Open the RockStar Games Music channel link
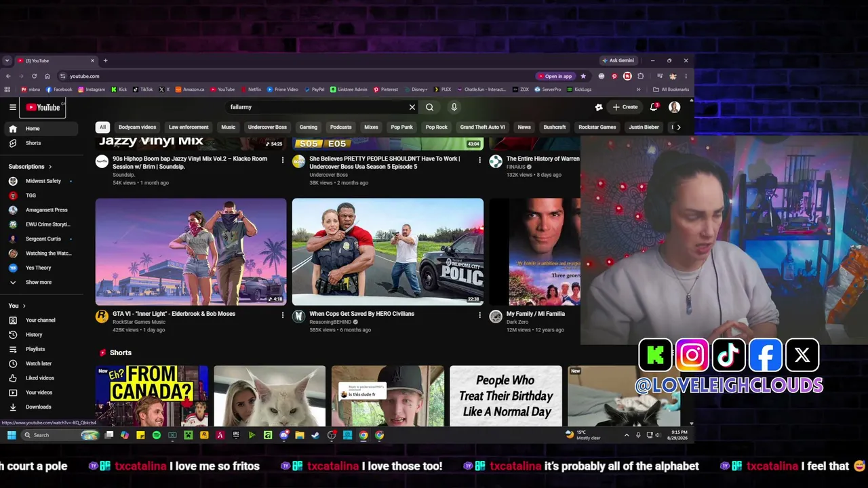 click(x=139, y=322)
